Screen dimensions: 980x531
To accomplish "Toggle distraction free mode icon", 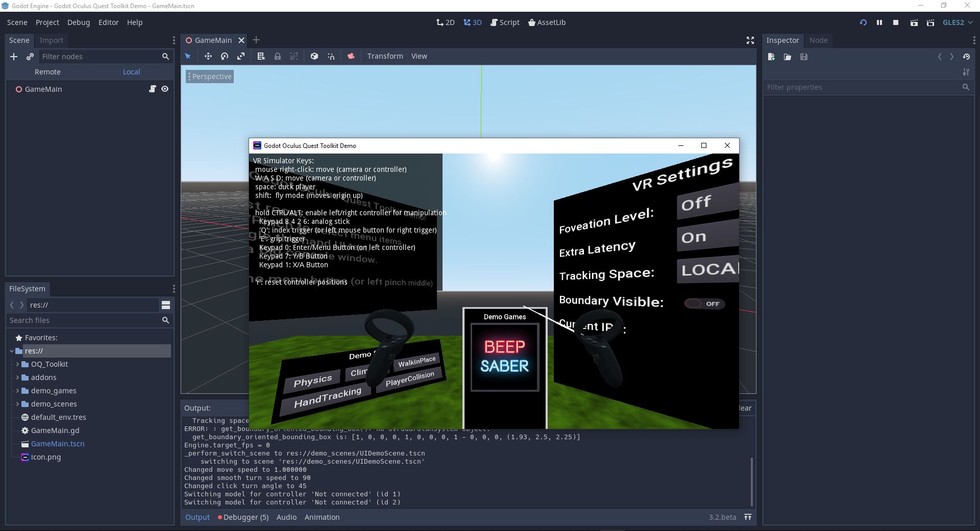I will click(x=750, y=40).
